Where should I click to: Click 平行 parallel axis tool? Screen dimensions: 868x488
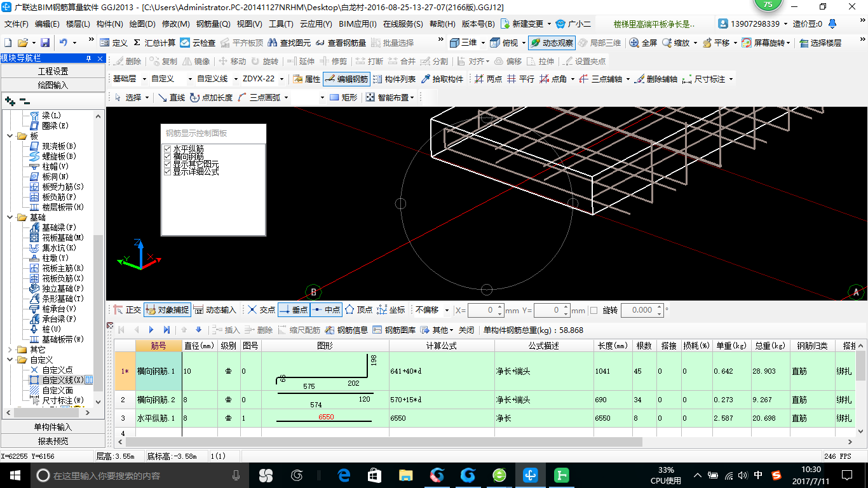[520, 79]
